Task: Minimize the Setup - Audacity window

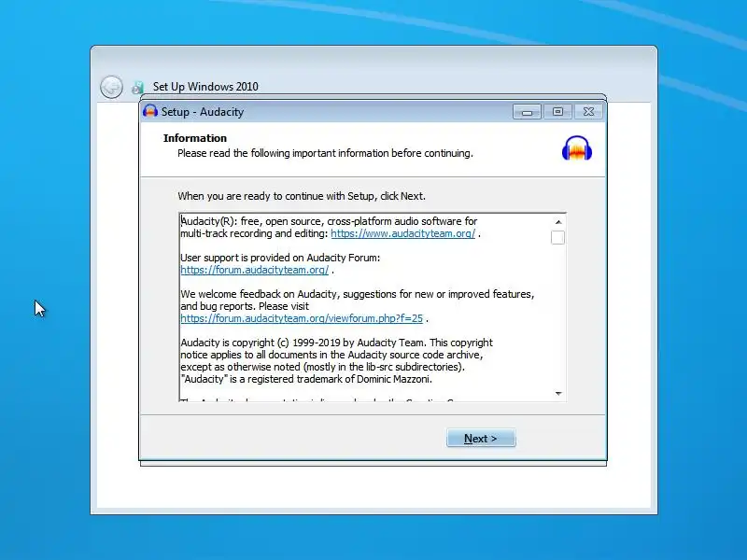Action: (527, 112)
